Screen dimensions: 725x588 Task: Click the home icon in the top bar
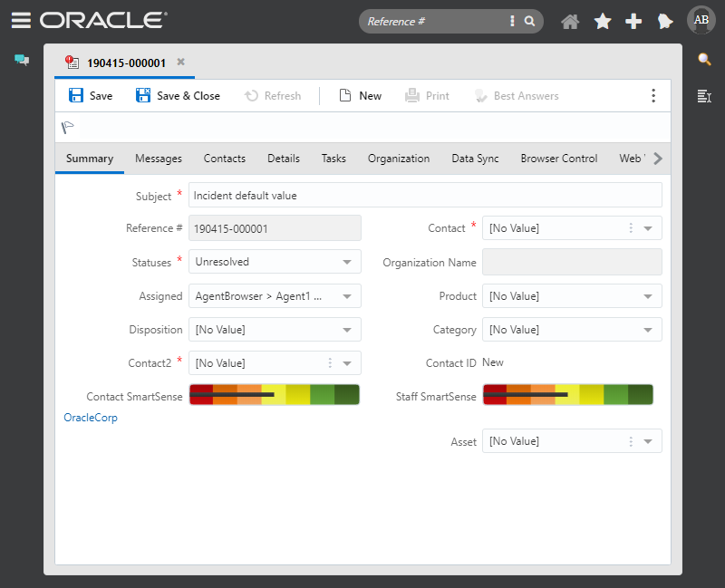click(570, 20)
